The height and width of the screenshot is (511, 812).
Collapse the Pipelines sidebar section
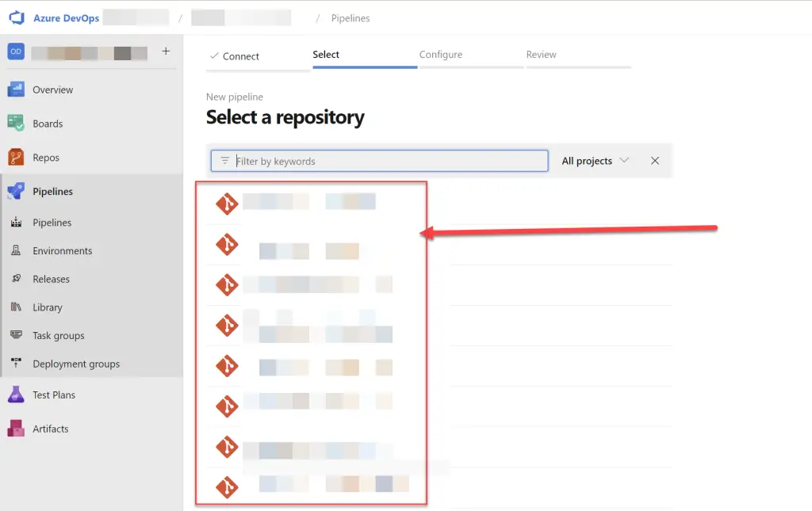(52, 192)
